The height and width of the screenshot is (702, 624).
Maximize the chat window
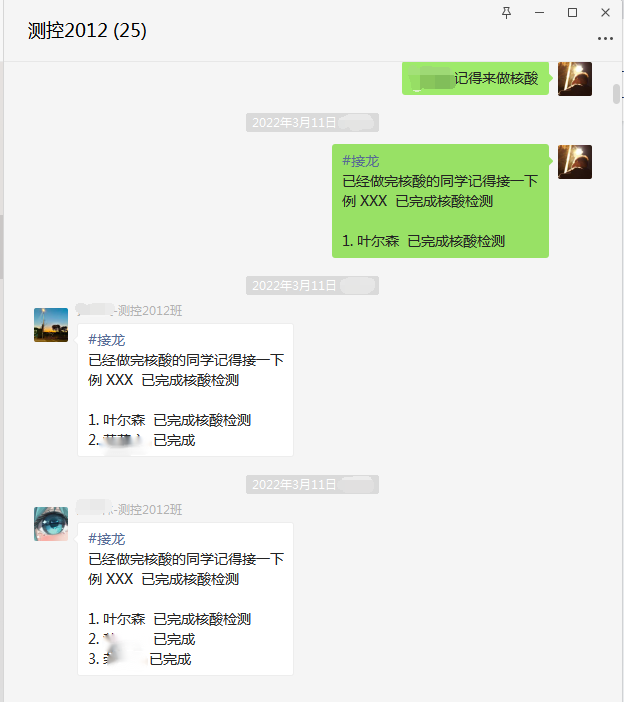pos(572,13)
